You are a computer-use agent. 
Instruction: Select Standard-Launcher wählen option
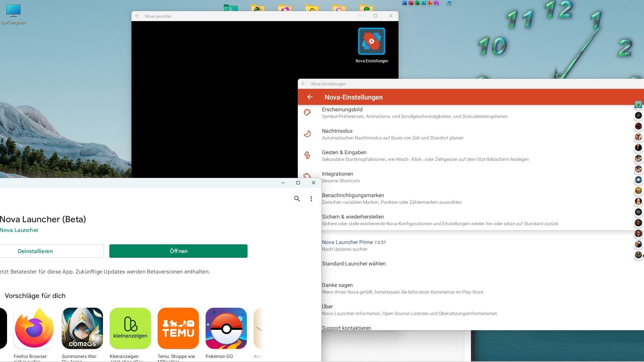(x=354, y=264)
